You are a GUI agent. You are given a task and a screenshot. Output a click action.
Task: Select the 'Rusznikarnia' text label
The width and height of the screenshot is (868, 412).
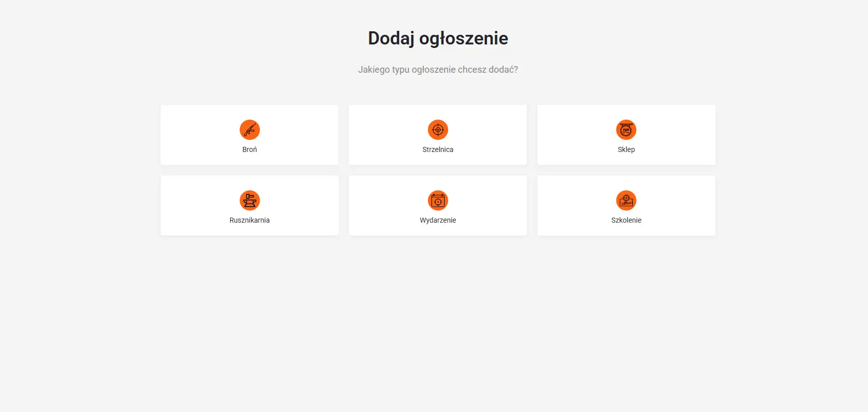point(249,220)
